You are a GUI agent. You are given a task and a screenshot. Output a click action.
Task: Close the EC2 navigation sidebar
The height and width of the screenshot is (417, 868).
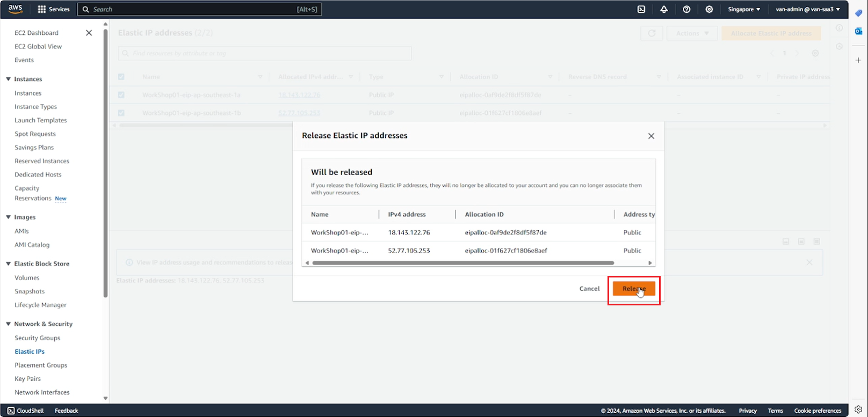coord(89,33)
